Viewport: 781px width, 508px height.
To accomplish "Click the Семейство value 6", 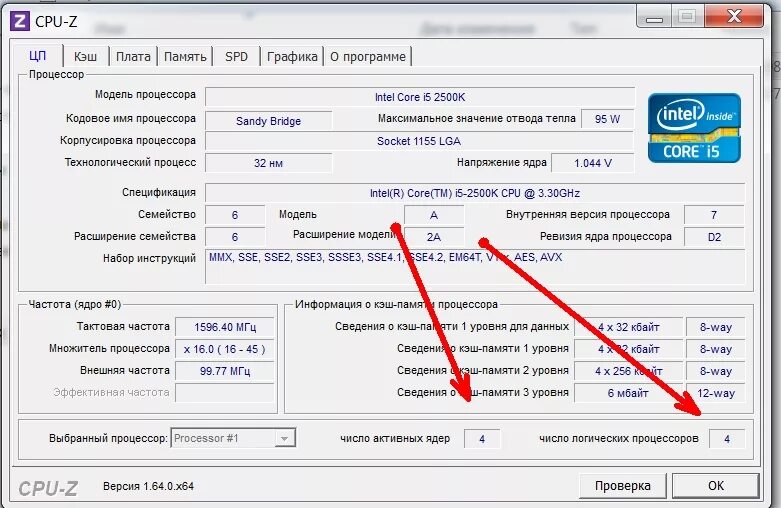I will pos(235,215).
